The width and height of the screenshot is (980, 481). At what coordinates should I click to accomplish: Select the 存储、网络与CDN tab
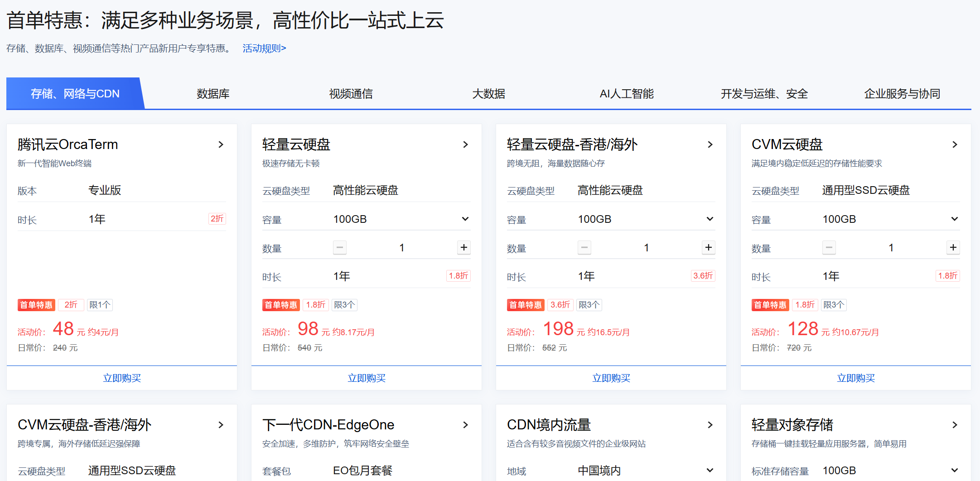pyautogui.click(x=75, y=94)
